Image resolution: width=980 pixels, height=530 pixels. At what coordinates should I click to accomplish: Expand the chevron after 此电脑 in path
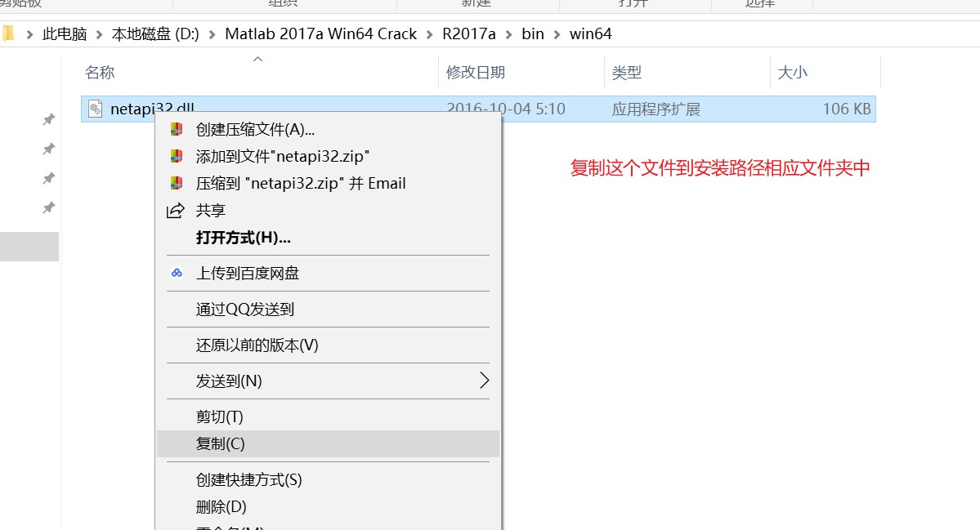tap(99, 34)
